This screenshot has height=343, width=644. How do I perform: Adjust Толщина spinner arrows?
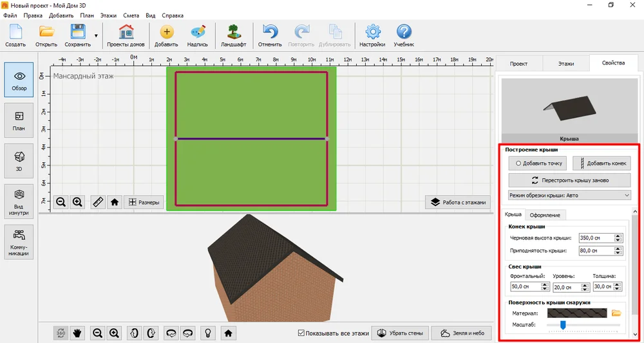(618, 287)
